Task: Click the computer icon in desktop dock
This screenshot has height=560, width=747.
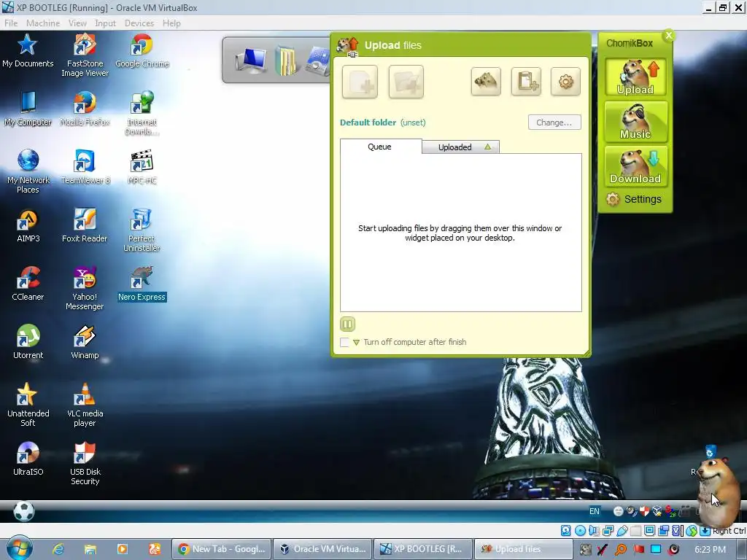Action: click(x=252, y=62)
